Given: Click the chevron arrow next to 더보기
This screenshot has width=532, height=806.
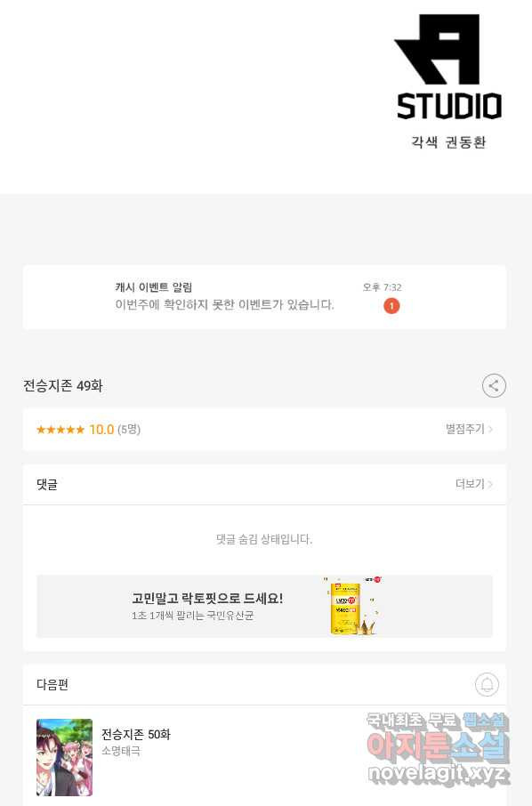Looking at the screenshot, I should [x=490, y=484].
